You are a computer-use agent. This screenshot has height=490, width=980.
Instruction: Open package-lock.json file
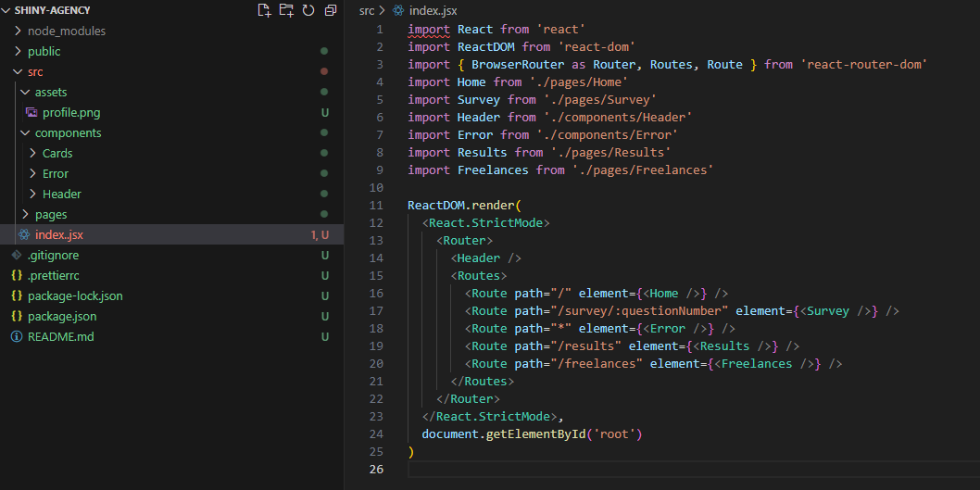(75, 295)
